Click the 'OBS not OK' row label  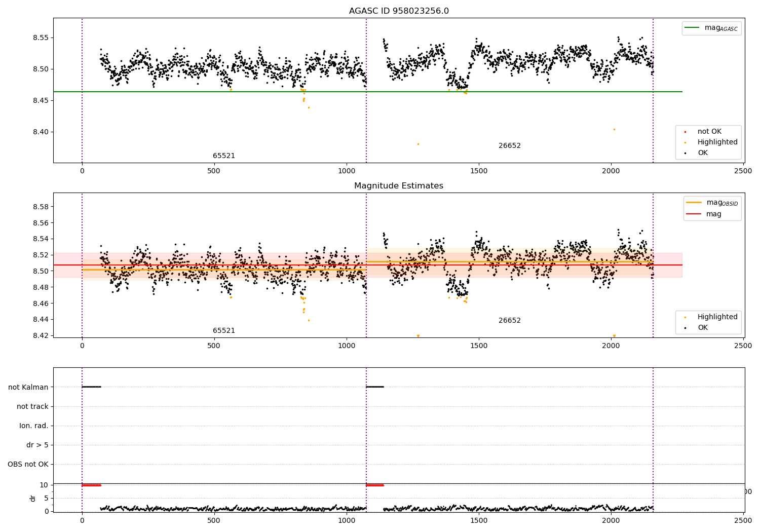pos(28,465)
